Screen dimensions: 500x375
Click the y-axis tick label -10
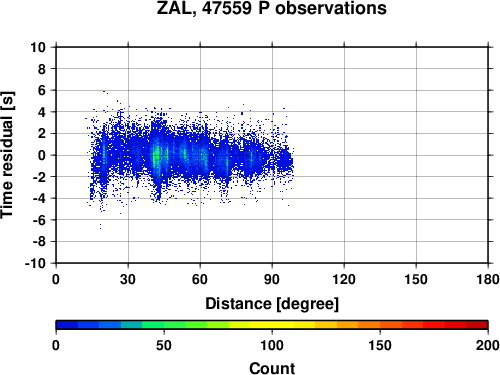[x=35, y=263]
